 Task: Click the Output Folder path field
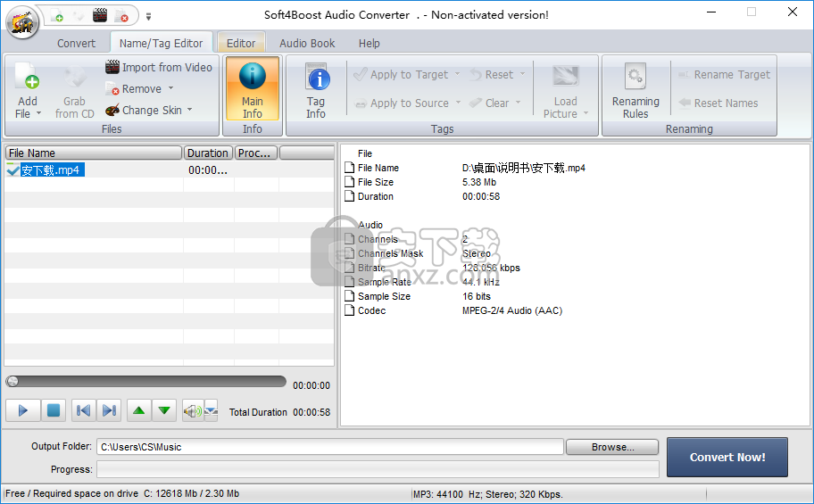[x=330, y=447]
